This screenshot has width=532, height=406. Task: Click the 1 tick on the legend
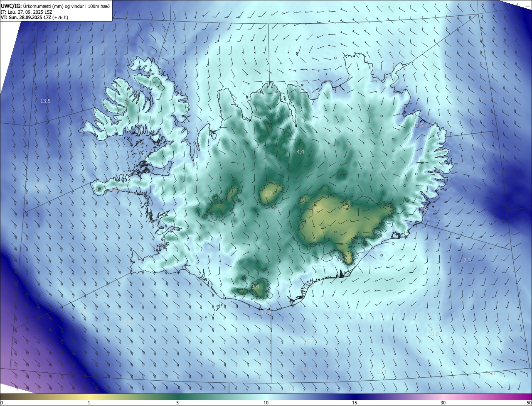coord(89,403)
